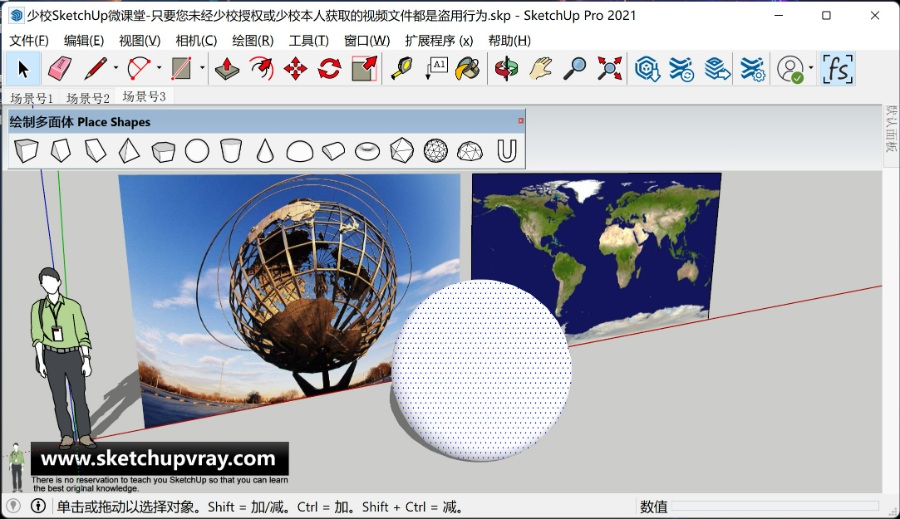Click the U-shaped pipe icon
Viewport: 900px width, 519px height.
[507, 151]
